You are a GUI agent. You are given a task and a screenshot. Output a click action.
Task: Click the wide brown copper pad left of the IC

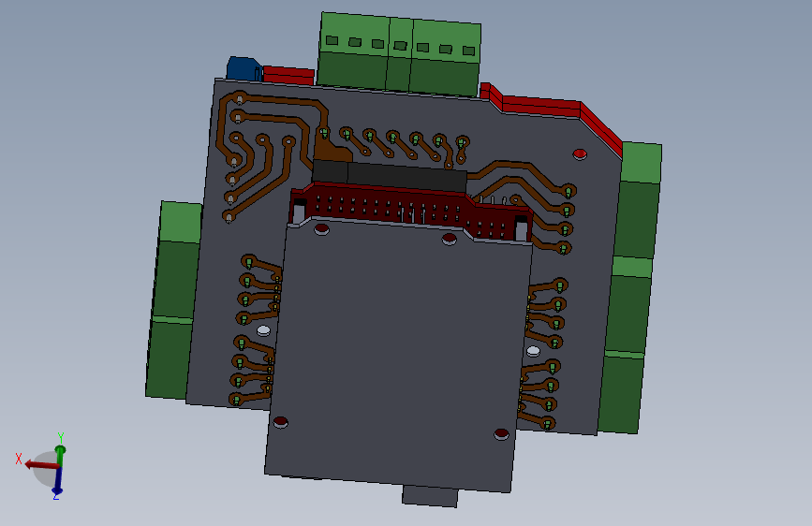coord(332,153)
